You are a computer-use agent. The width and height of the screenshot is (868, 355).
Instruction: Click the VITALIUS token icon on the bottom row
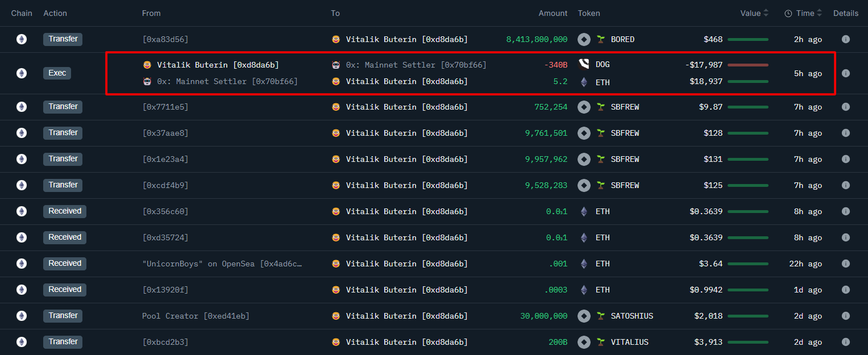tap(583, 342)
